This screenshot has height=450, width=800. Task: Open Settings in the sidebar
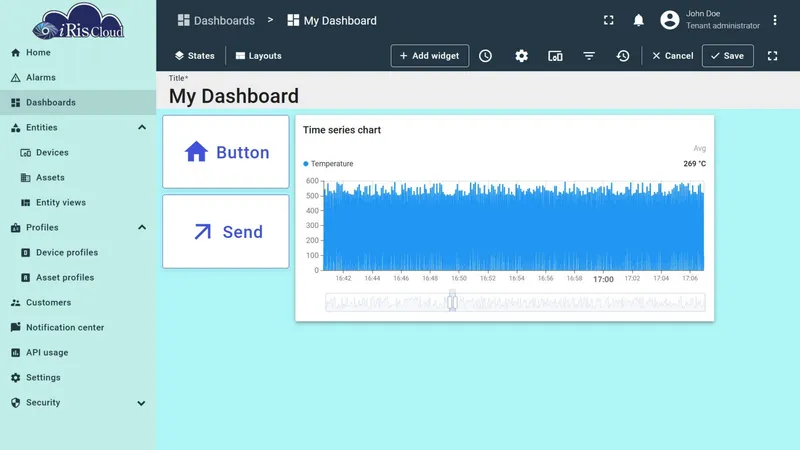pyautogui.click(x=78, y=378)
